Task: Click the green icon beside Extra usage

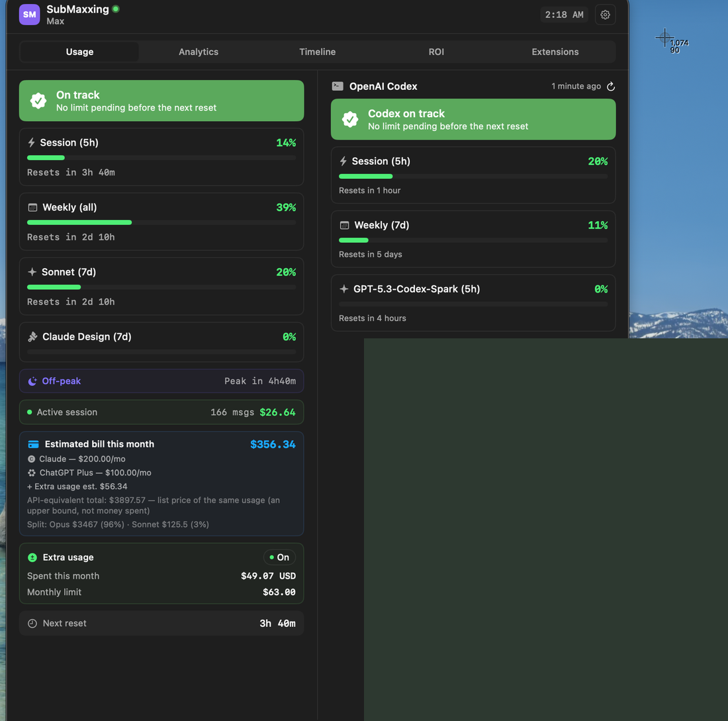Action: point(32,557)
